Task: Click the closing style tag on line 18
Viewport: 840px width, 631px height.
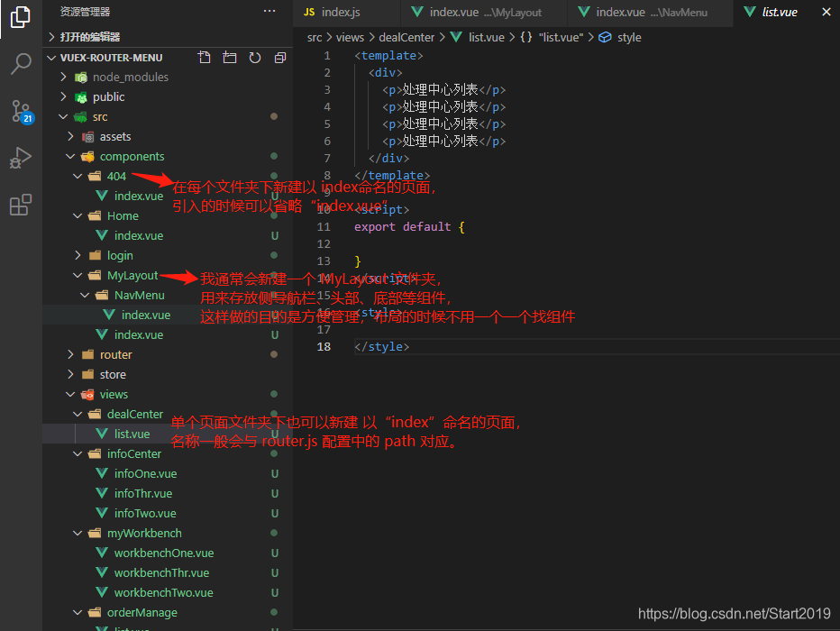Action: 382,346
